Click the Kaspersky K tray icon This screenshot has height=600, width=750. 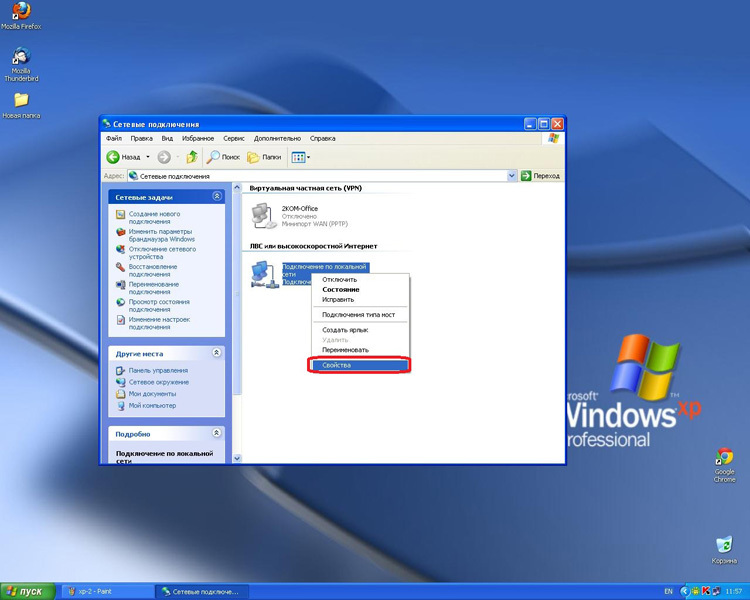tap(705, 591)
